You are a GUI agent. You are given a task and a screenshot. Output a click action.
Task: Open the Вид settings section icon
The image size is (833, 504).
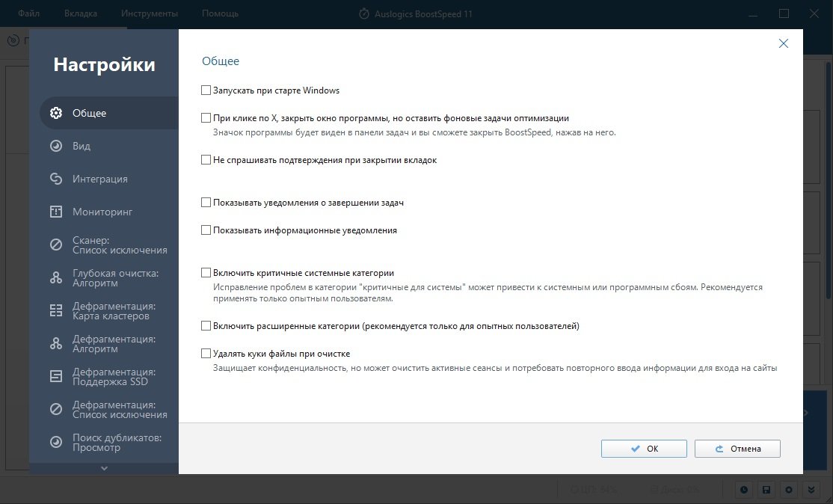coord(56,146)
